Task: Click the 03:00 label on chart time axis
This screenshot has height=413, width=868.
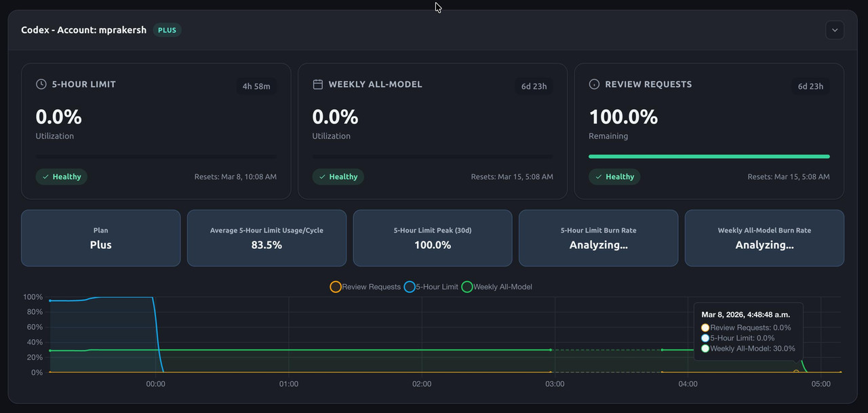Action: 555,384
